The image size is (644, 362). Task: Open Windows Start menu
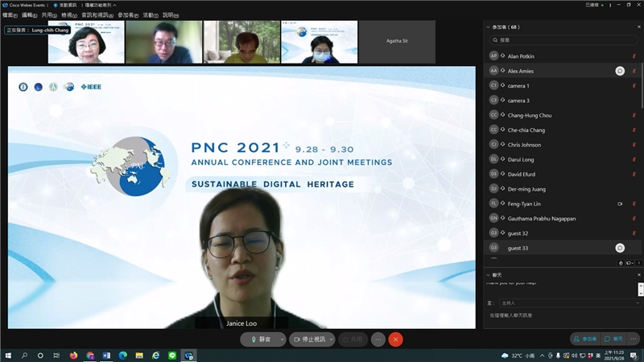pos(8,356)
